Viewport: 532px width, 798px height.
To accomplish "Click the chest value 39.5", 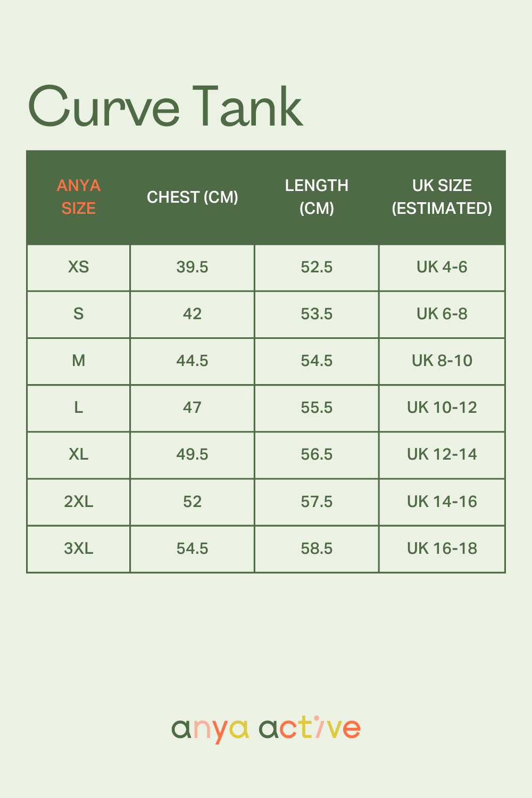I will [192, 267].
